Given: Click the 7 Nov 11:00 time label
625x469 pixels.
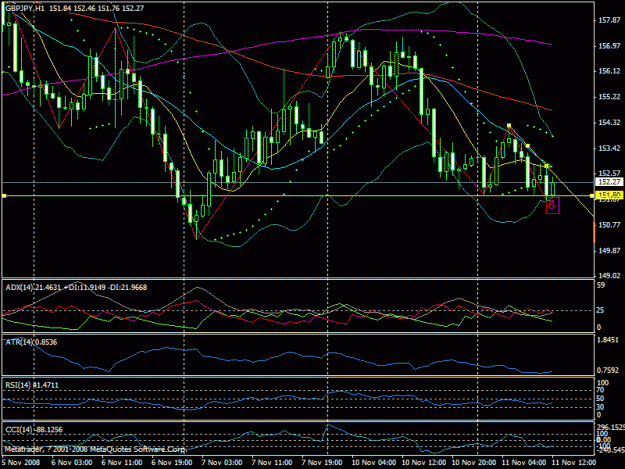Looking at the screenshot, I should [271, 463].
